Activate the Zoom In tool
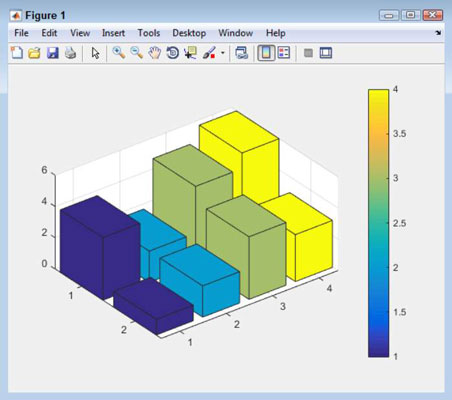452x400 pixels. (x=119, y=53)
